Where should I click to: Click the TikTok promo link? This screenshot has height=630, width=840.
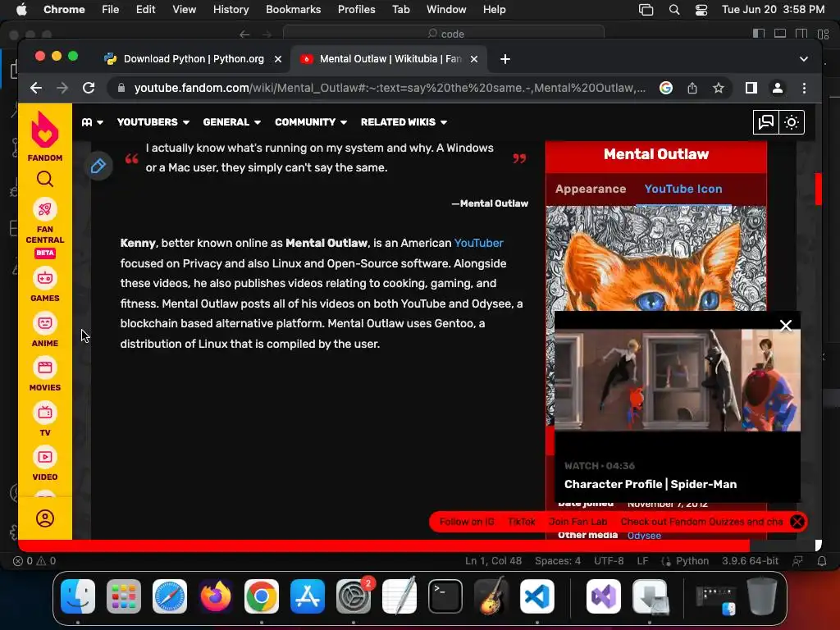coord(521,522)
